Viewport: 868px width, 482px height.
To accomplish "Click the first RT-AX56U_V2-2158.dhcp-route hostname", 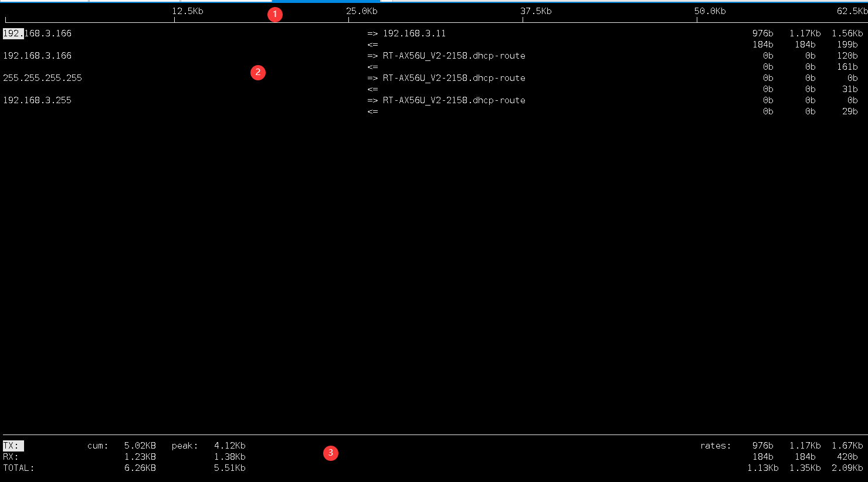I will coord(455,55).
